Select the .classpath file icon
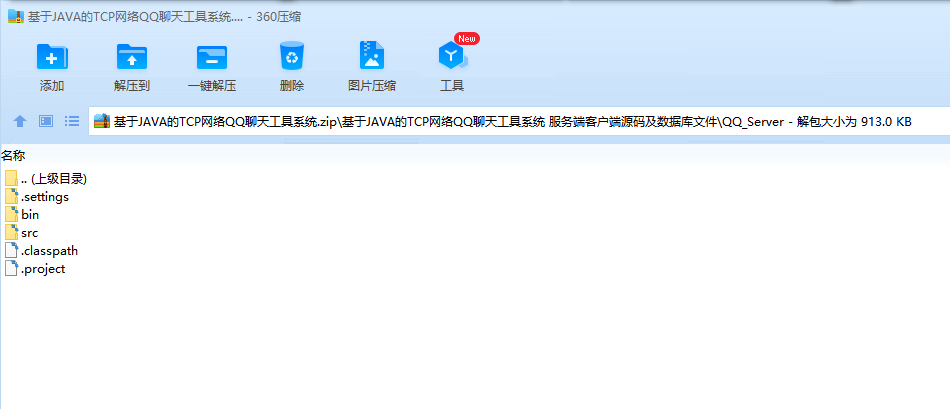 pos(11,250)
